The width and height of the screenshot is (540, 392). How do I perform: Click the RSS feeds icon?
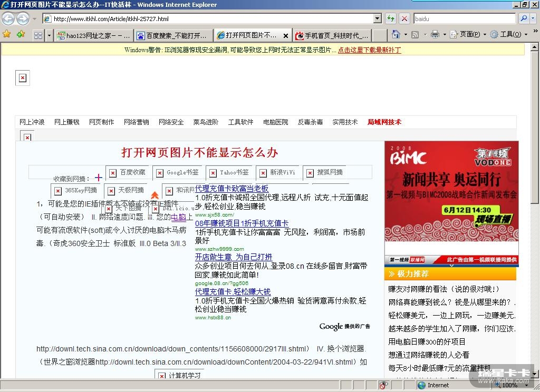pyautogui.click(x=416, y=34)
